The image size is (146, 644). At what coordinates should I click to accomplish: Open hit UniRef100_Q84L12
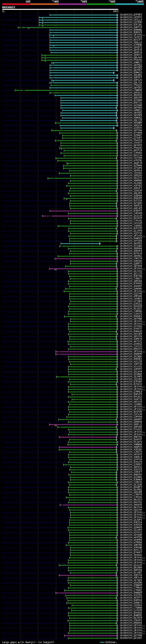131,42
